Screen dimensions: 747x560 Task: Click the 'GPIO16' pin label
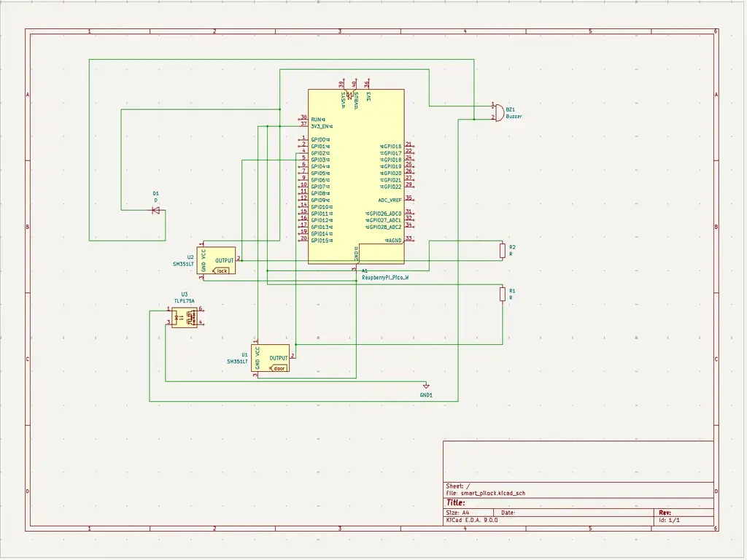coord(392,147)
